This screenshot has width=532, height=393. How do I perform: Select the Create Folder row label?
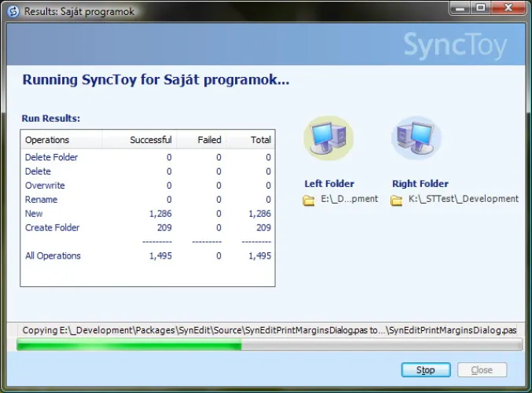52,227
